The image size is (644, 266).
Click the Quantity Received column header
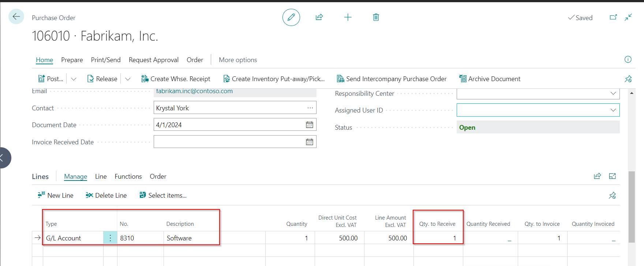(488, 224)
